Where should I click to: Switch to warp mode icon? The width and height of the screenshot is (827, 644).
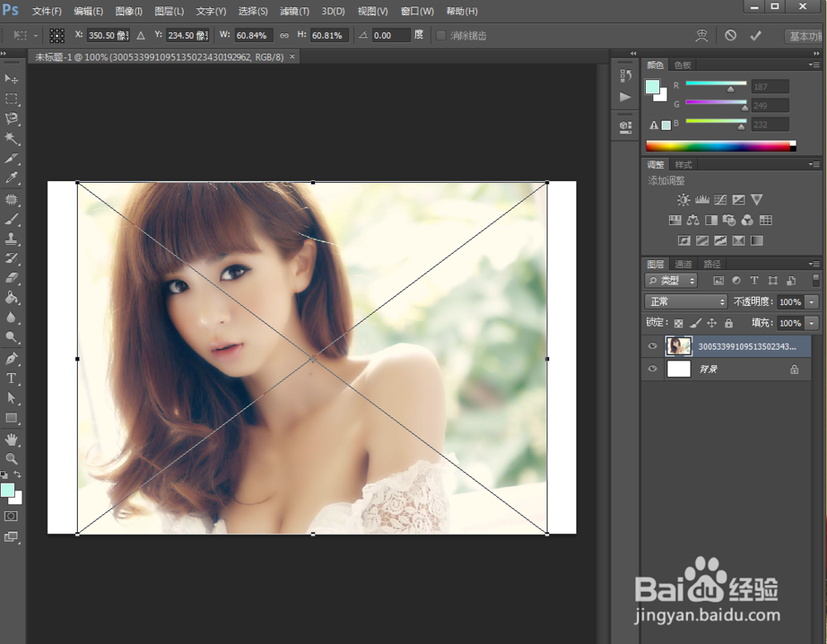[x=701, y=36]
